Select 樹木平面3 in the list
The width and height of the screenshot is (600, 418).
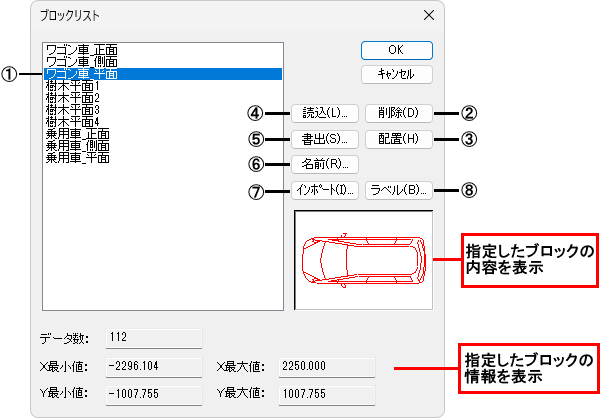[163, 110]
